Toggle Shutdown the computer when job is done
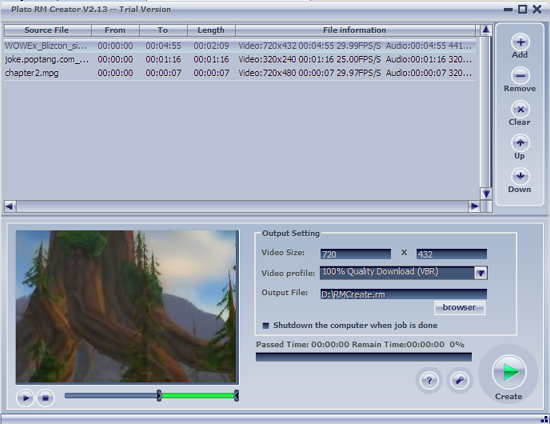 (266, 325)
